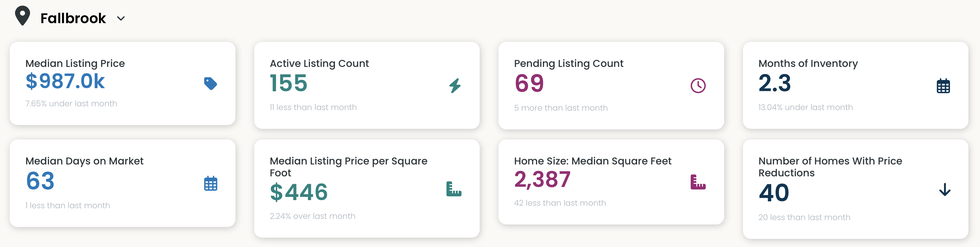Click the 2,387 median square feet value

pyautogui.click(x=542, y=179)
